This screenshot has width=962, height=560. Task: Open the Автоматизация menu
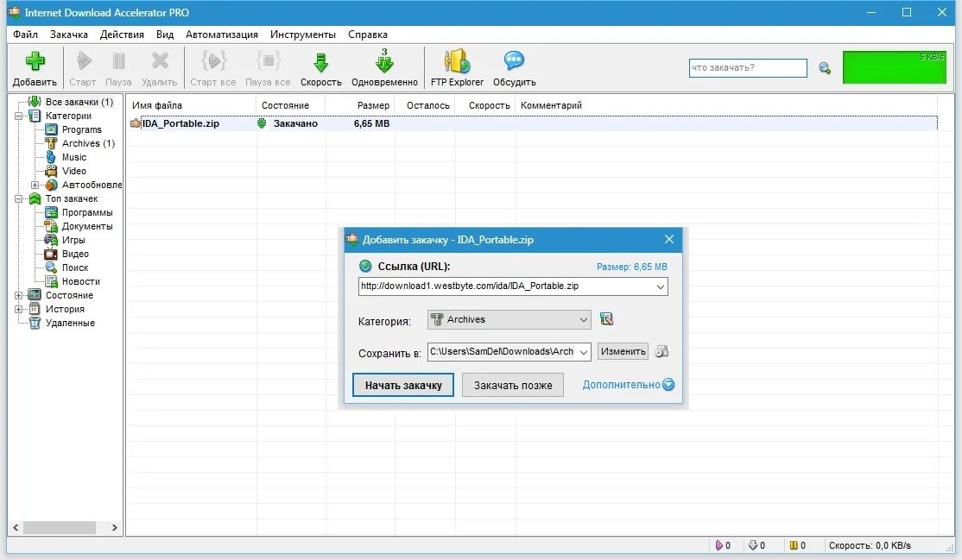click(x=221, y=35)
